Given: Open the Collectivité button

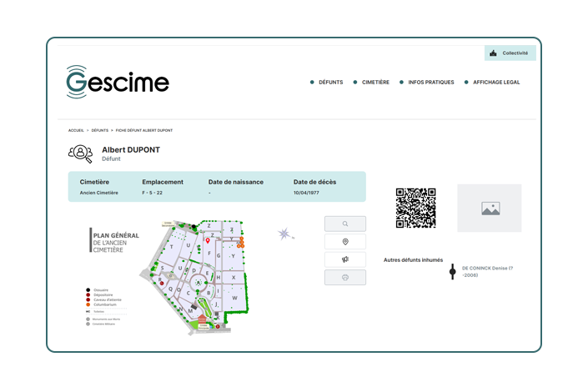Looking at the screenshot, I should click(x=510, y=53).
